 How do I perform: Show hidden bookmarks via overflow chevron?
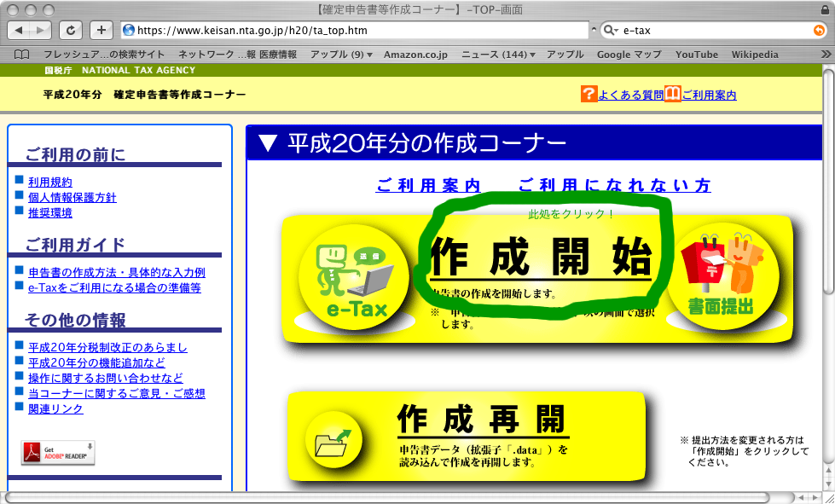pos(825,55)
